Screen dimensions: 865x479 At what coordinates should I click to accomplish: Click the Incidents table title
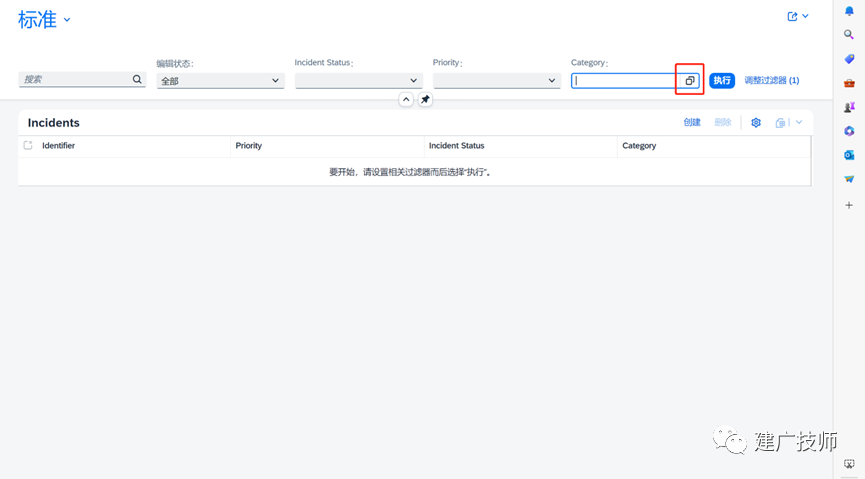point(54,123)
